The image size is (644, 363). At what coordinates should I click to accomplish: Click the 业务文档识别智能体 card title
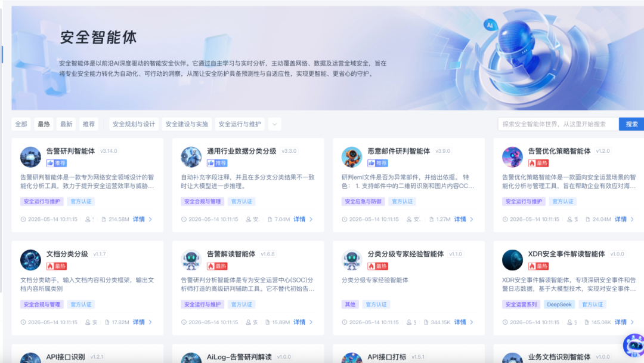[559, 357]
